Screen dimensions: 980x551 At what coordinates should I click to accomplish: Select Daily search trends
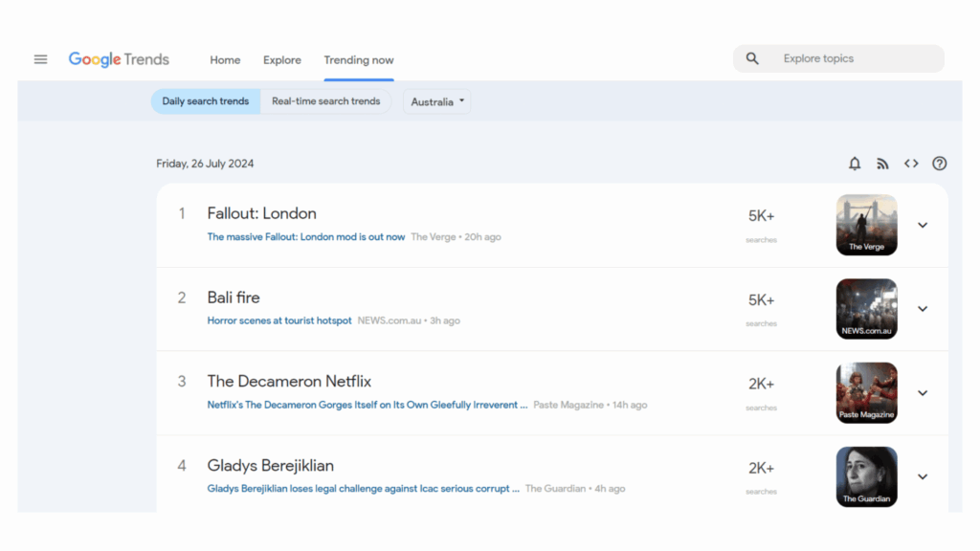(x=206, y=101)
